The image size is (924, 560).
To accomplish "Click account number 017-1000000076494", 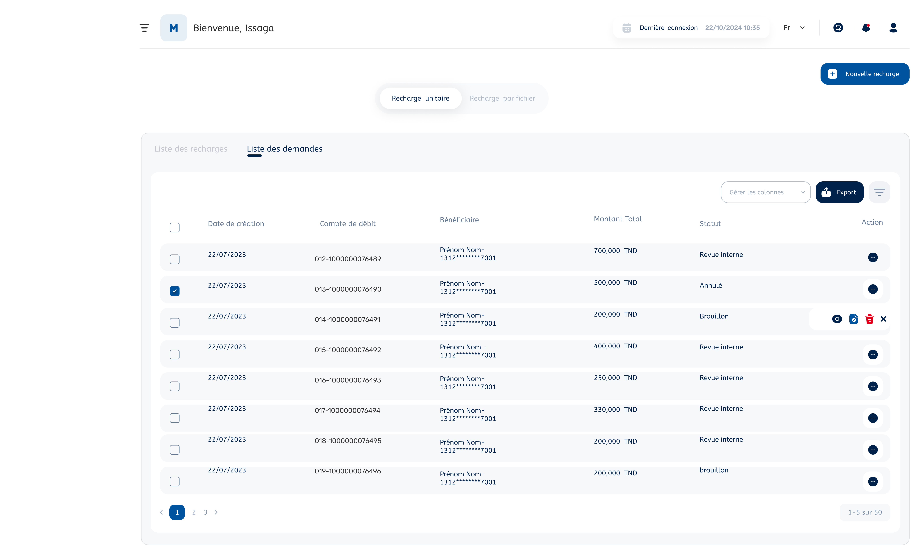I will click(x=347, y=411).
